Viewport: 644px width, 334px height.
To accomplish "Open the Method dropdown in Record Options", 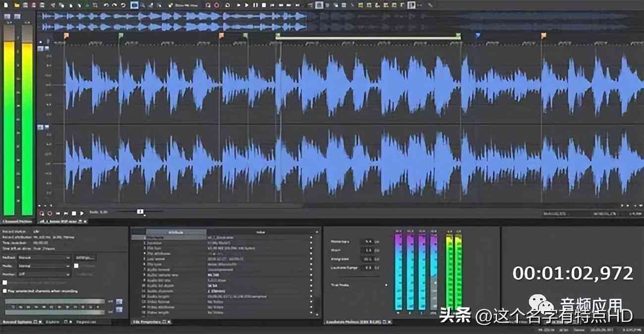I will pos(44,258).
